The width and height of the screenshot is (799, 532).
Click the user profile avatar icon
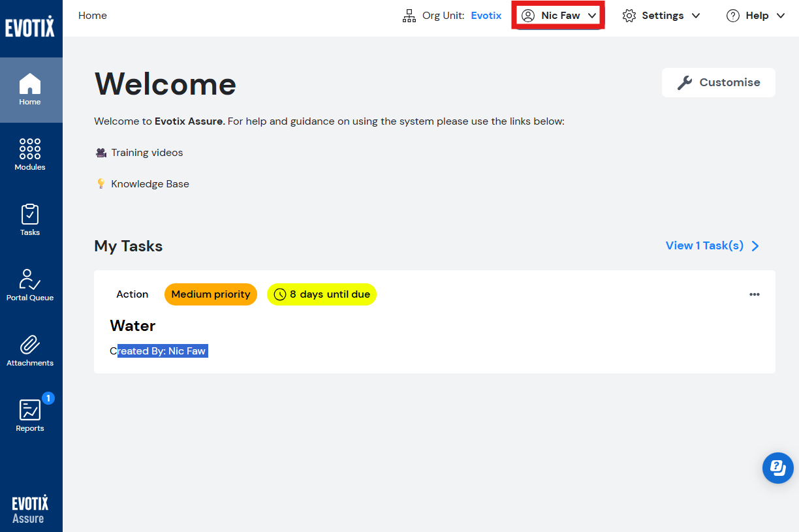point(528,16)
